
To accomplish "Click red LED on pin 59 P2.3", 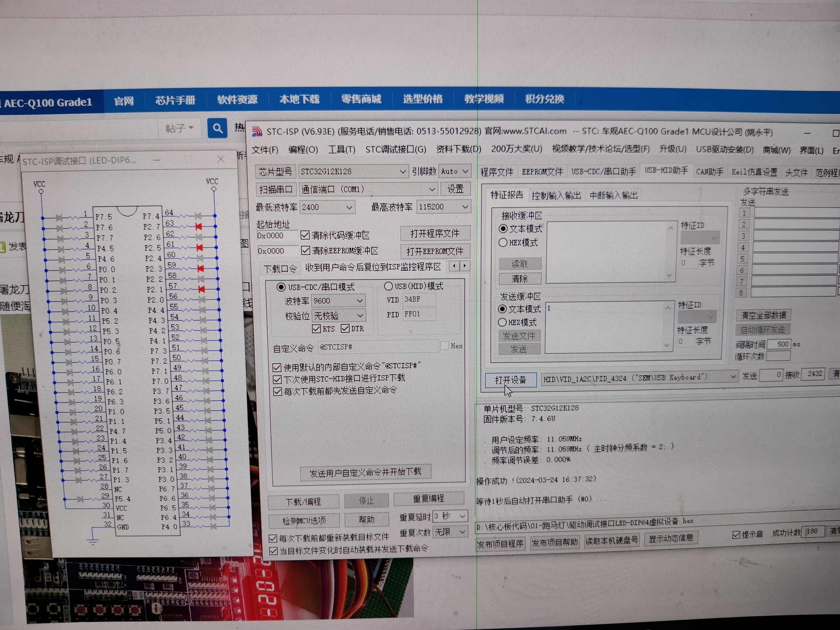I will pos(201,268).
